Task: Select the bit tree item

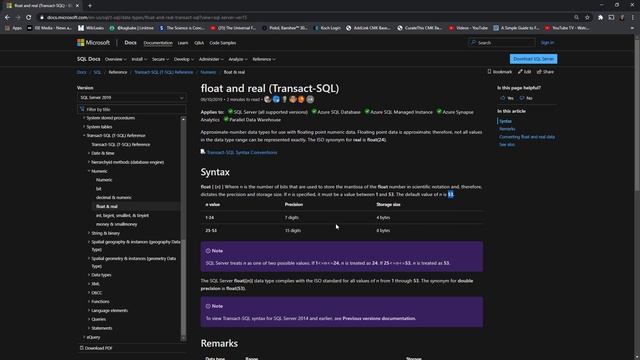Action: (98, 189)
